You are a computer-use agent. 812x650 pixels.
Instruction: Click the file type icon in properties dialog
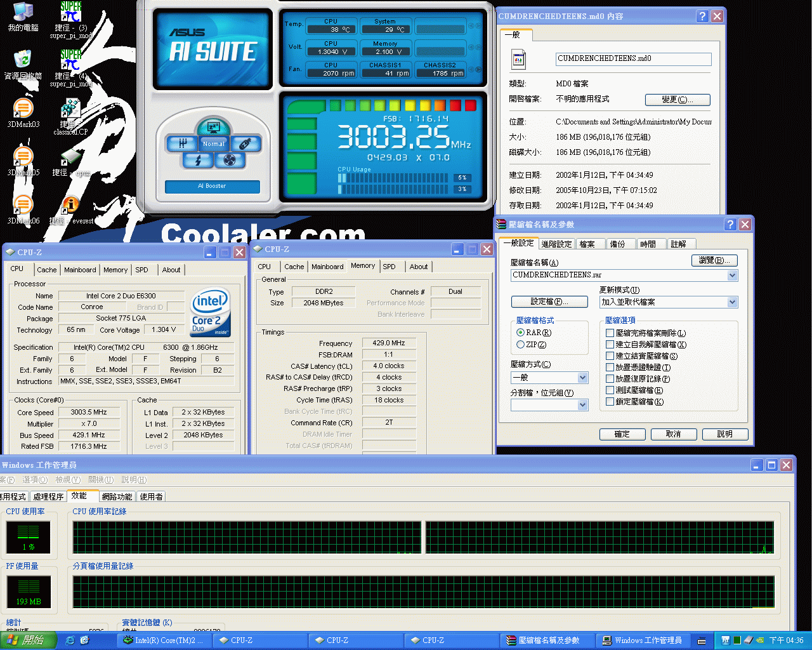518,60
